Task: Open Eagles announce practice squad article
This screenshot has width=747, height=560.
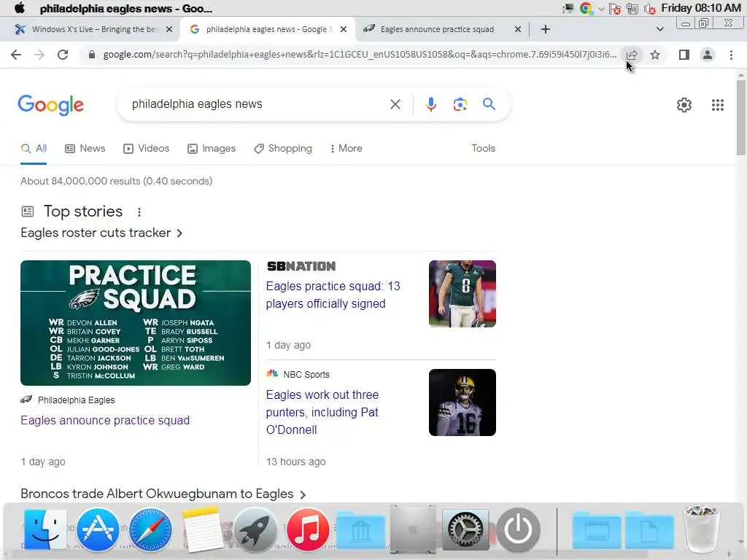Action: (105, 421)
